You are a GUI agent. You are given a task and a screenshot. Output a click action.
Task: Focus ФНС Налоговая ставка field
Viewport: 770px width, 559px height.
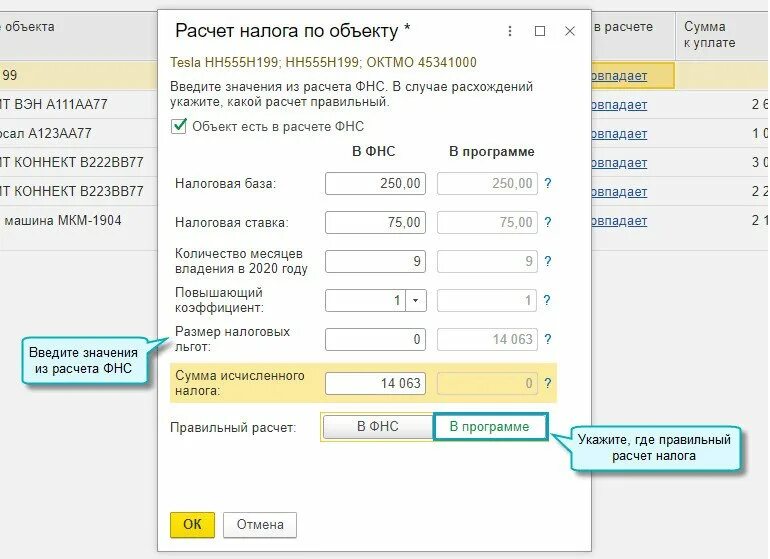(375, 222)
